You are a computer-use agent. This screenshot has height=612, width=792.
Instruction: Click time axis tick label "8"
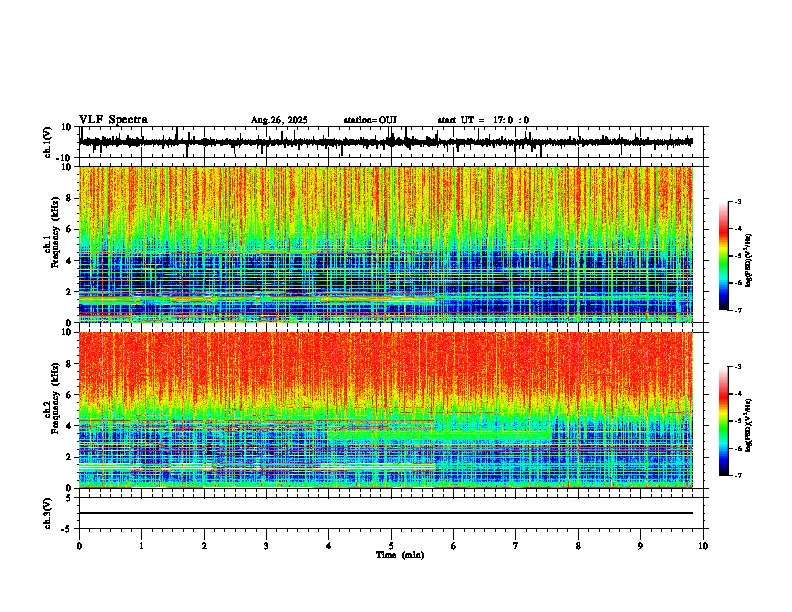[578, 546]
